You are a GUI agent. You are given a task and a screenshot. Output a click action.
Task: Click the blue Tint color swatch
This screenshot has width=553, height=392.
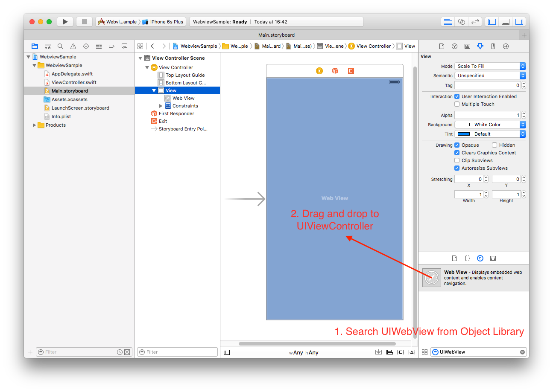[x=463, y=134]
